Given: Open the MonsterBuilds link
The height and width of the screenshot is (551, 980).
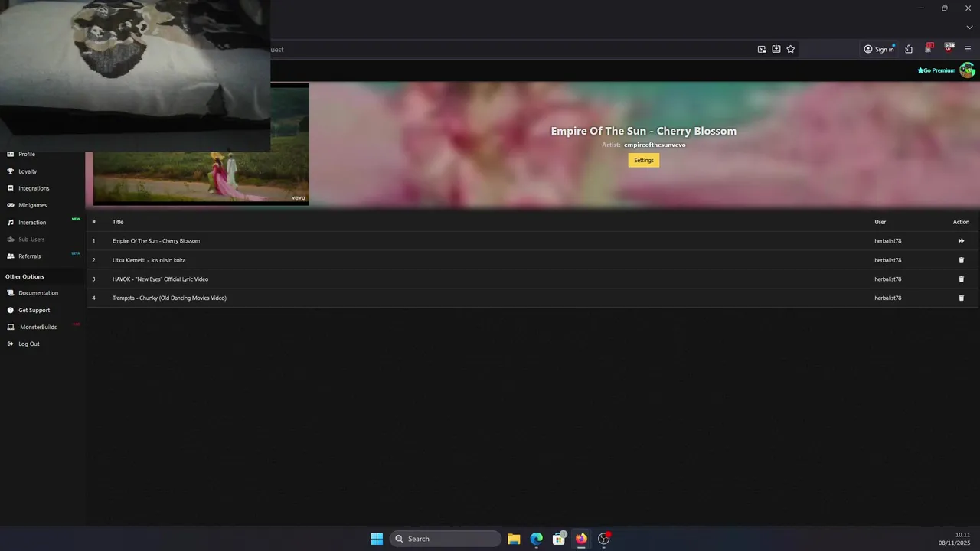Looking at the screenshot, I should click(x=38, y=328).
